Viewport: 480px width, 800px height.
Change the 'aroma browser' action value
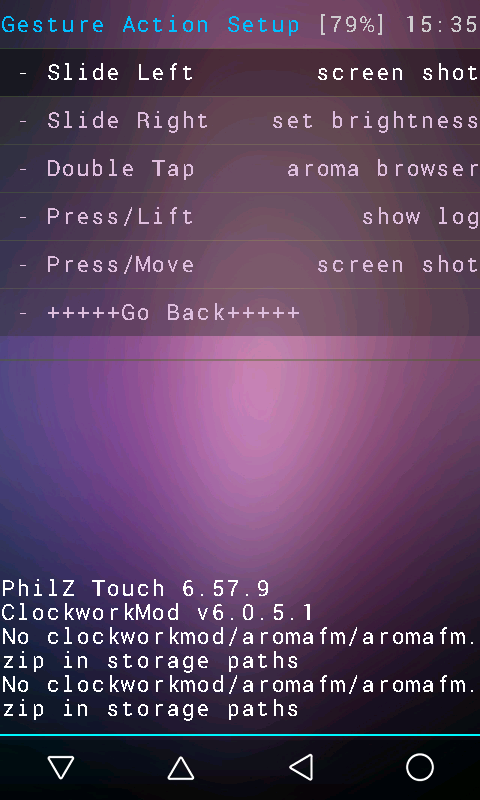(383, 169)
